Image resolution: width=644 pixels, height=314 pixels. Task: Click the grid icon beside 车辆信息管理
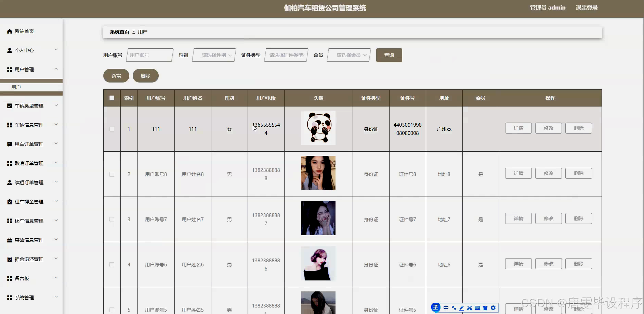(x=10, y=125)
